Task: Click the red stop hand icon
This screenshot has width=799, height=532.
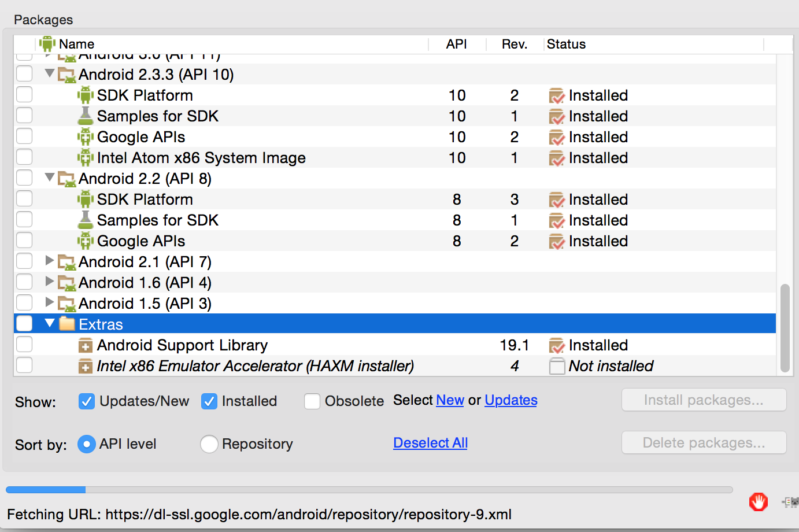Action: (758, 501)
